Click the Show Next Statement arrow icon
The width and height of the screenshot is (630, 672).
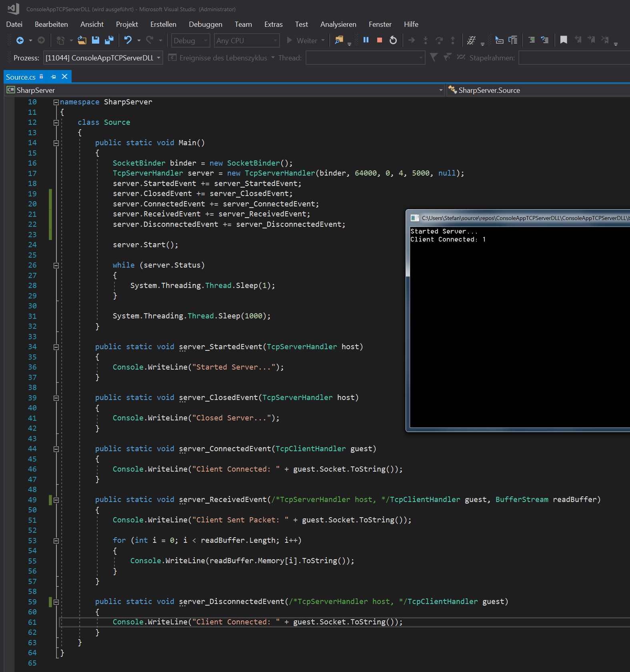(412, 40)
